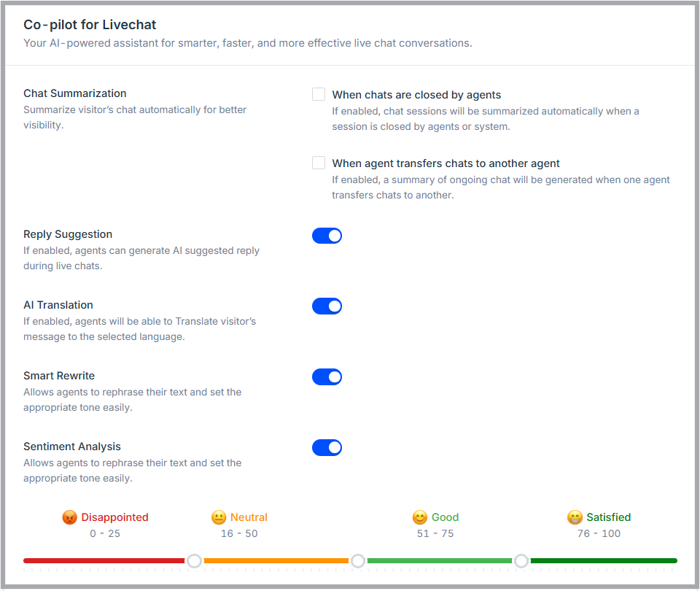Toggle the Smart Rewrite switch off
Image resolution: width=700 pixels, height=591 pixels.
coord(327,376)
